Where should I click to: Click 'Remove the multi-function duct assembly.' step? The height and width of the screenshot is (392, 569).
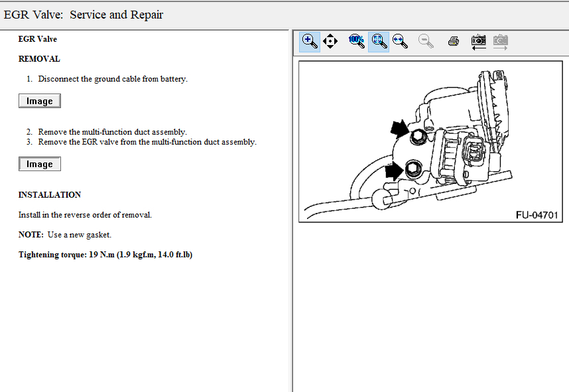pos(113,132)
